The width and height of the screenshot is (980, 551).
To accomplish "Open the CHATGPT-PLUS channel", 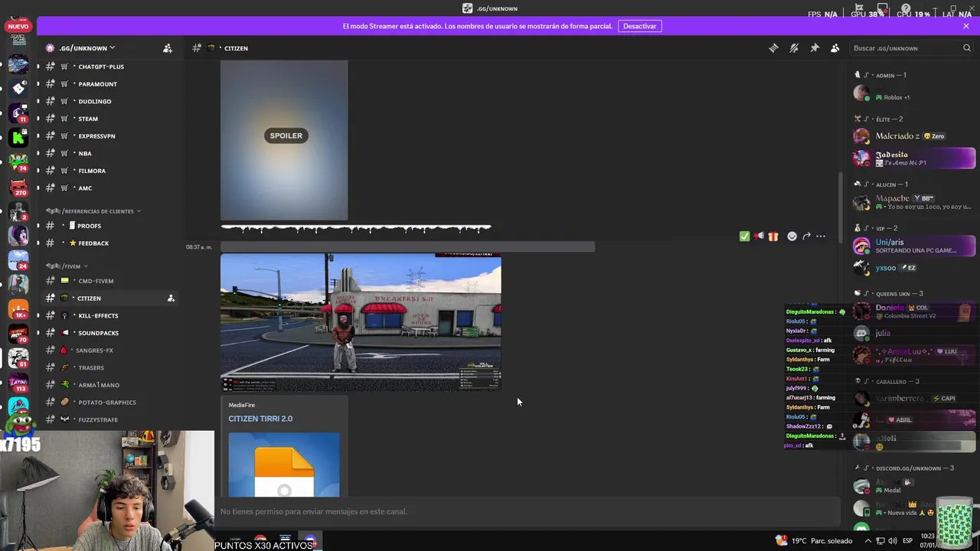I will tap(101, 67).
